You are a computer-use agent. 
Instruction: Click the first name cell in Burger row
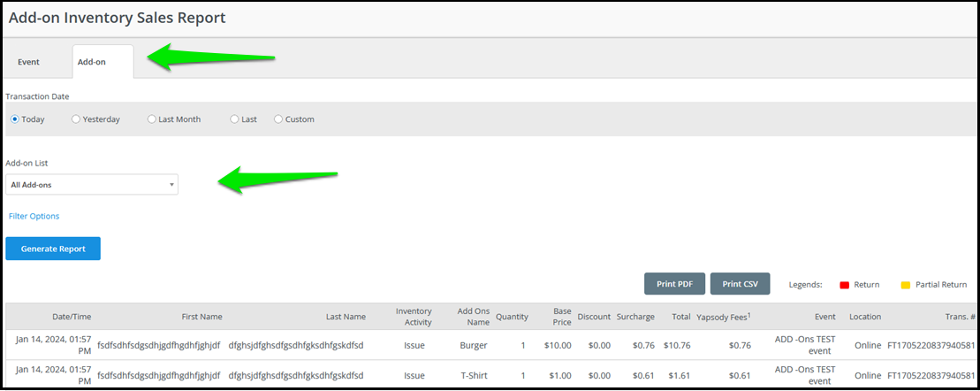coord(159,345)
